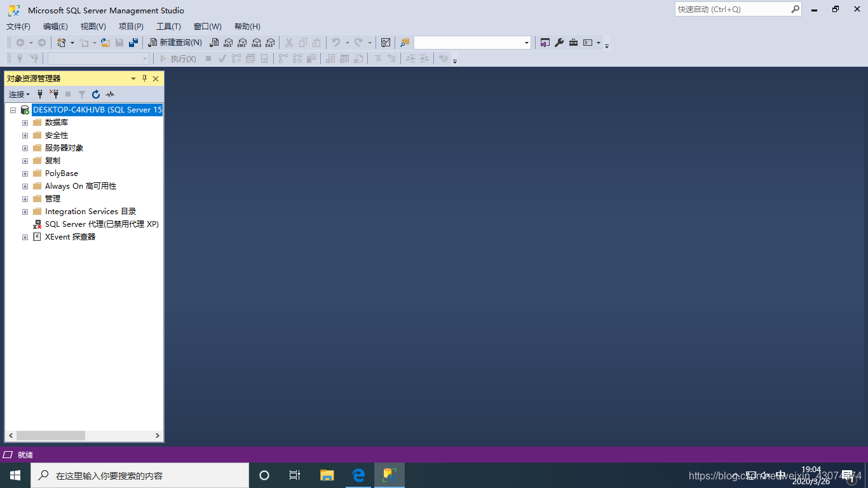
Task: Open the 工具(T) menu
Action: point(168,26)
